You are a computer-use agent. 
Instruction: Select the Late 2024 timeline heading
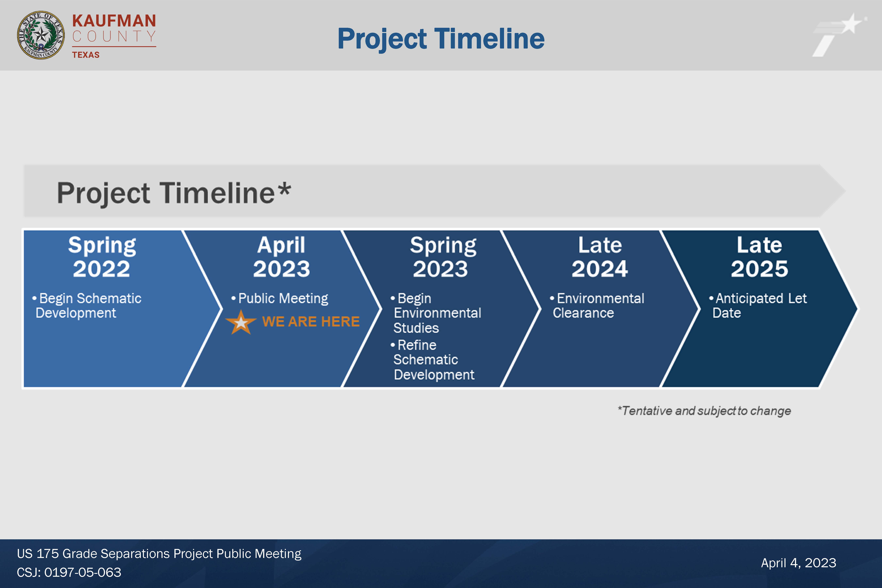tap(600, 257)
